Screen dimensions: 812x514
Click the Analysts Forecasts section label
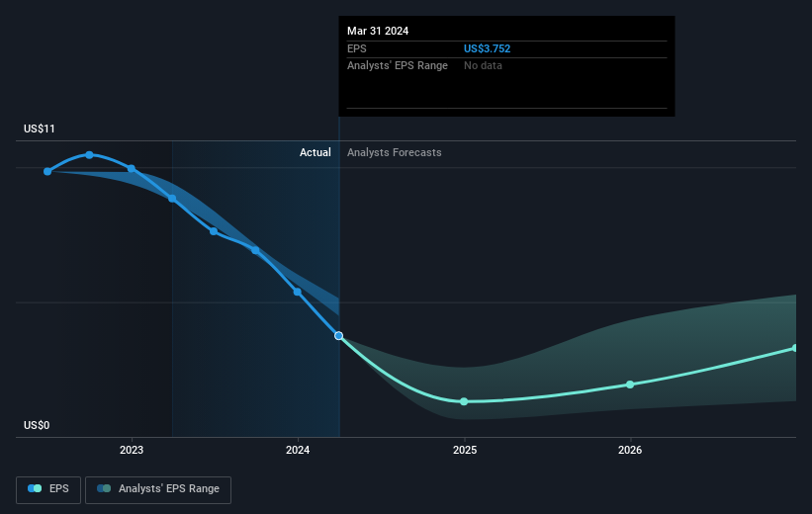click(x=394, y=152)
